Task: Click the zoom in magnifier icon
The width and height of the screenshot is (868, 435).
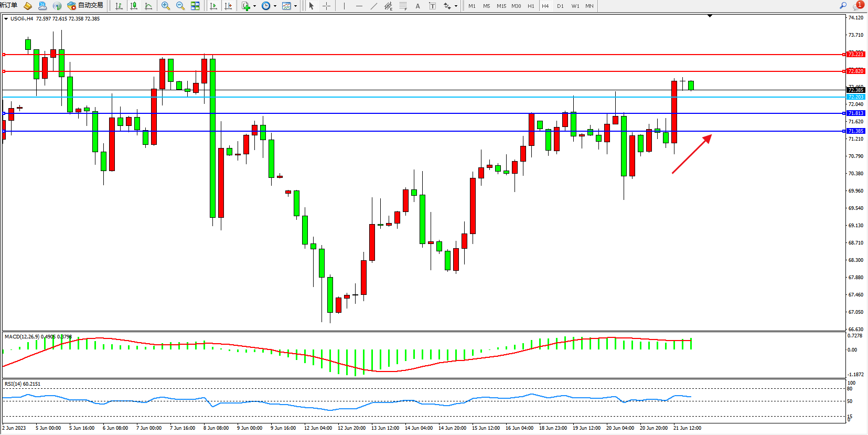Action: [x=166, y=6]
